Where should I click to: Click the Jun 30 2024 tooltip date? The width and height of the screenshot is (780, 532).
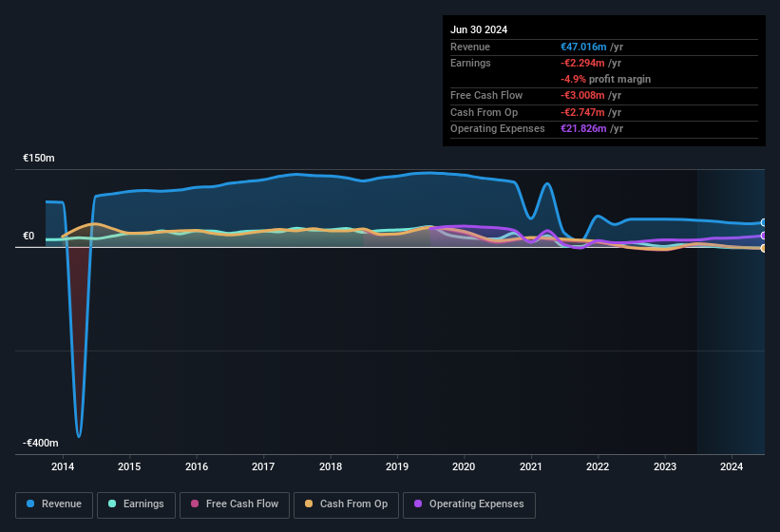tap(479, 29)
